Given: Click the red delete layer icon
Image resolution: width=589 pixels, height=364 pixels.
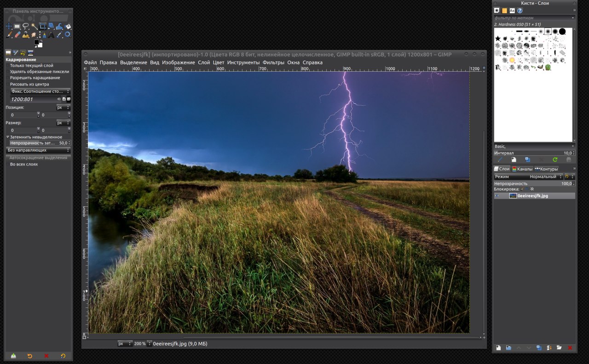Looking at the screenshot, I should pyautogui.click(x=570, y=348).
